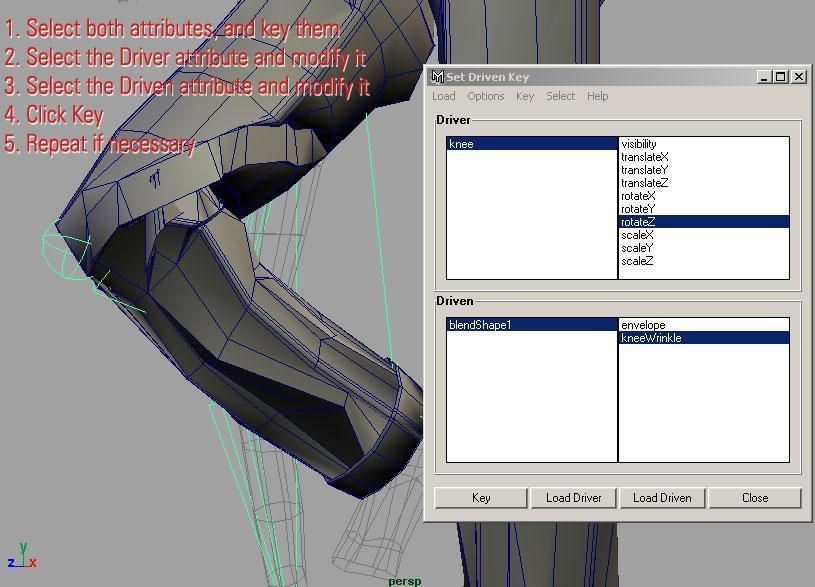Image resolution: width=815 pixels, height=587 pixels.
Task: Select the scaleY attribute
Action: coord(704,247)
